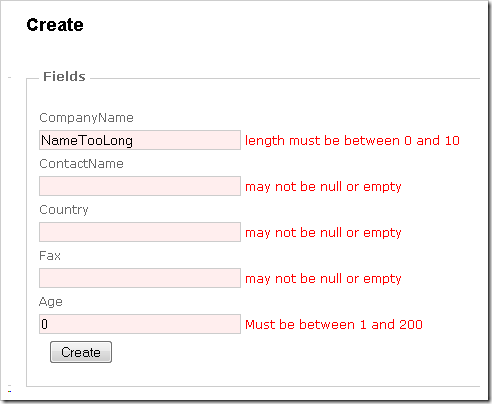Image resolution: width=492 pixels, height=404 pixels.
Task: Focus the Fax text field
Action: pos(140,278)
